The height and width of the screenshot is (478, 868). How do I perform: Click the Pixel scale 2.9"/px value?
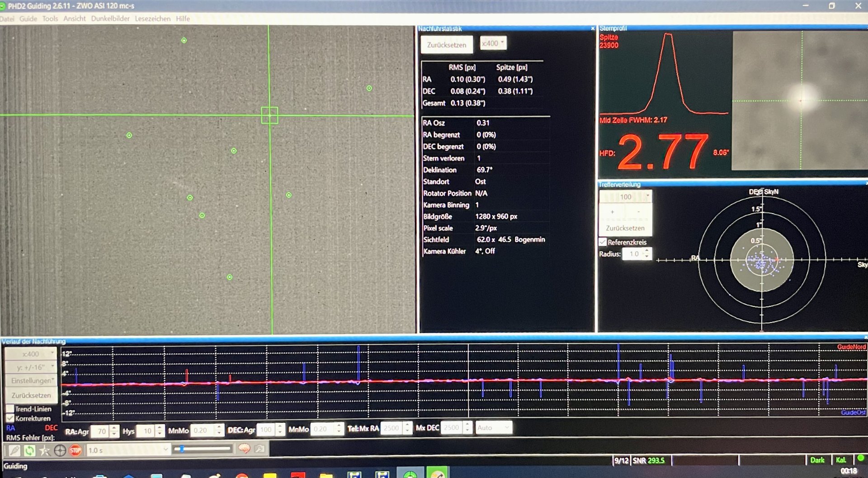pos(486,228)
